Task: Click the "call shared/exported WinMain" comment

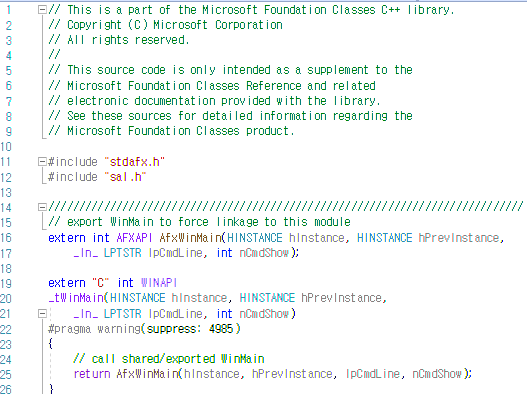Action: tap(169, 359)
